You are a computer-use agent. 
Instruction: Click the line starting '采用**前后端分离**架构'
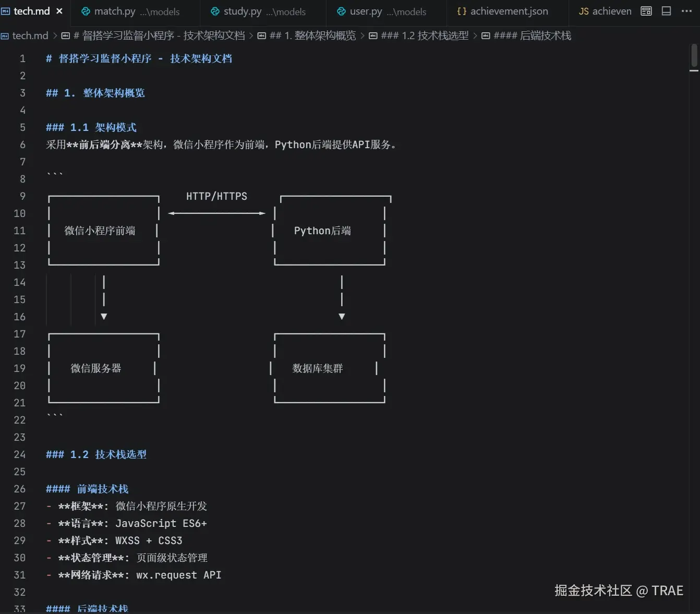[x=221, y=145]
